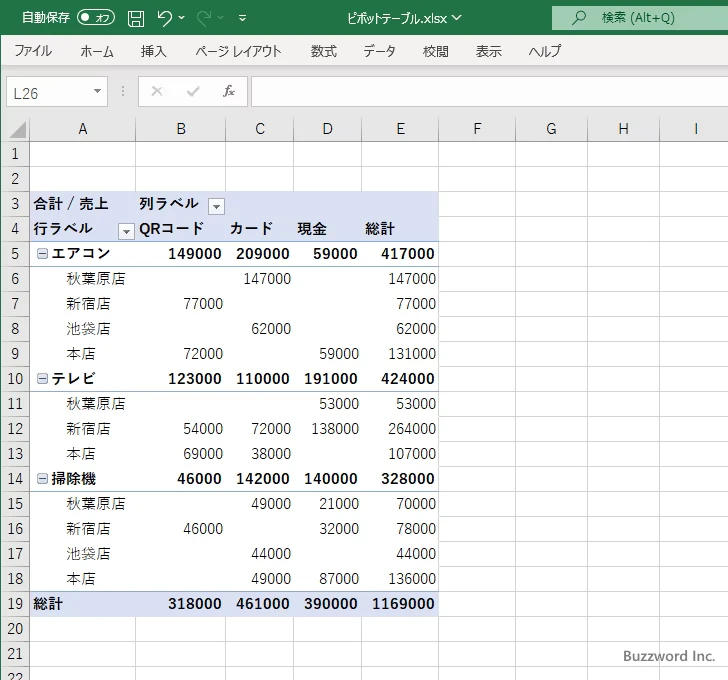
Task: Select column G header
Action: click(551, 129)
